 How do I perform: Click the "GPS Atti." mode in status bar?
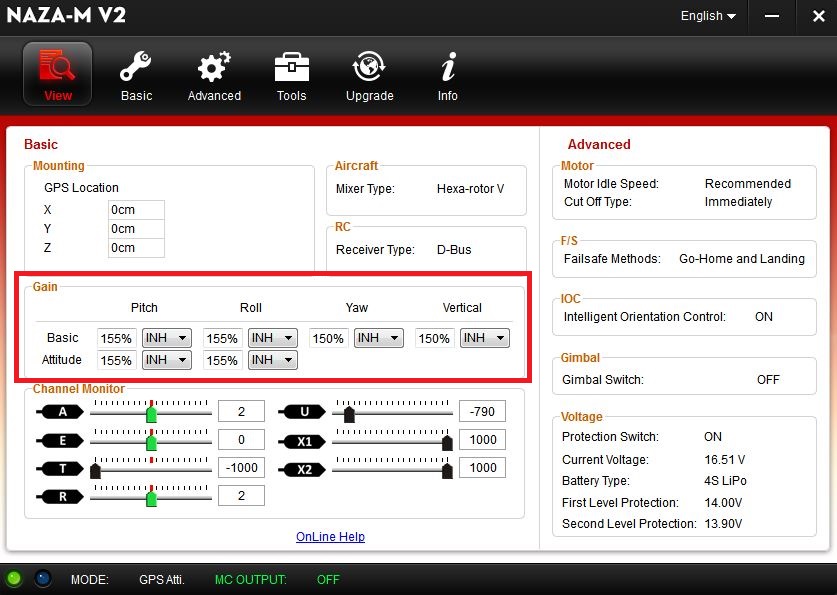162,580
